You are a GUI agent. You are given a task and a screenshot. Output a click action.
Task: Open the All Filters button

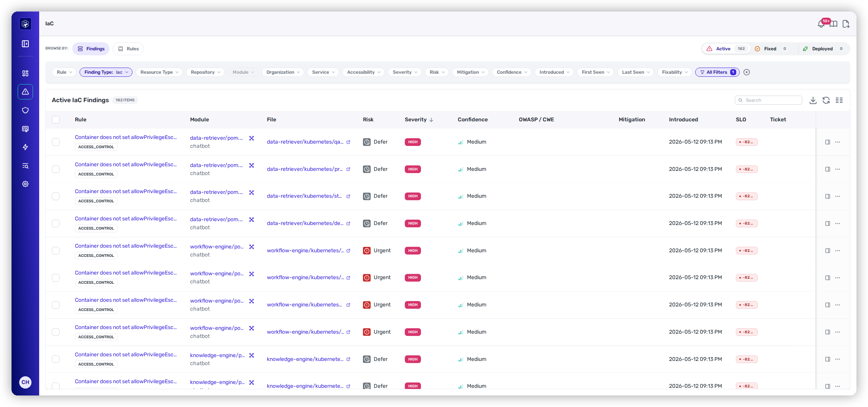(717, 72)
